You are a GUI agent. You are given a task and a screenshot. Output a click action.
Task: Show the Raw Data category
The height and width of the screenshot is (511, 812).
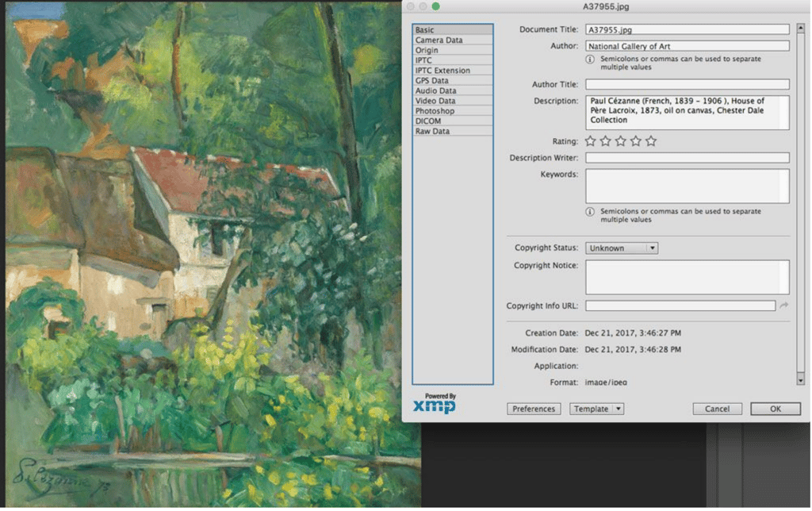coord(453,131)
